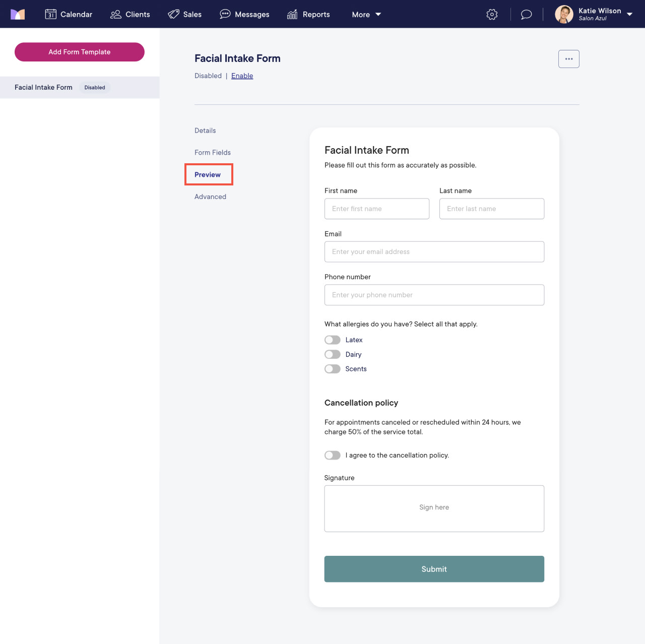View the Reports section
The width and height of the screenshot is (645, 644).
click(308, 14)
